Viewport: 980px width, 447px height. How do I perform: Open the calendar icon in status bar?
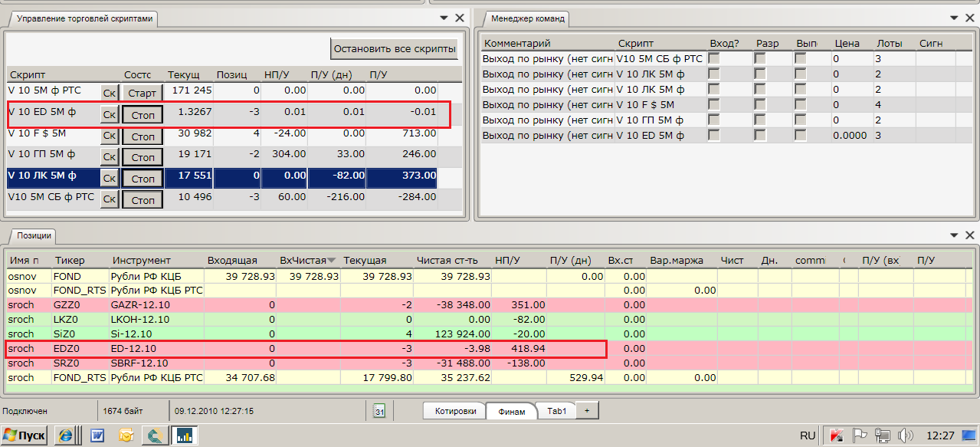[379, 411]
